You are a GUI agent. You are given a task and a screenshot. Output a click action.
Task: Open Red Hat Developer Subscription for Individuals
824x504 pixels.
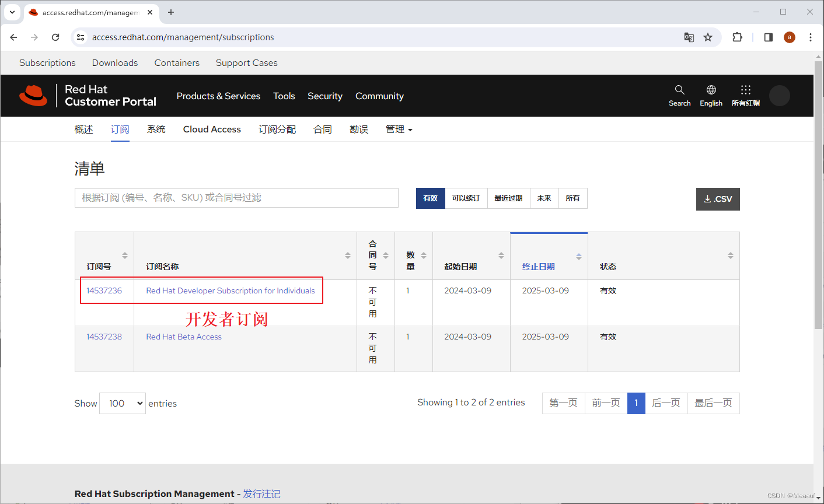click(x=231, y=290)
